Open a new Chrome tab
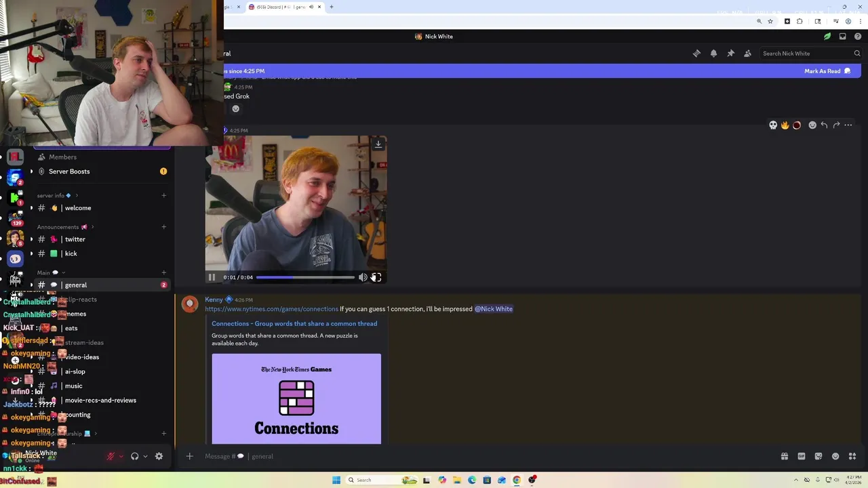Viewport: 868px width, 488px height. click(x=332, y=7)
